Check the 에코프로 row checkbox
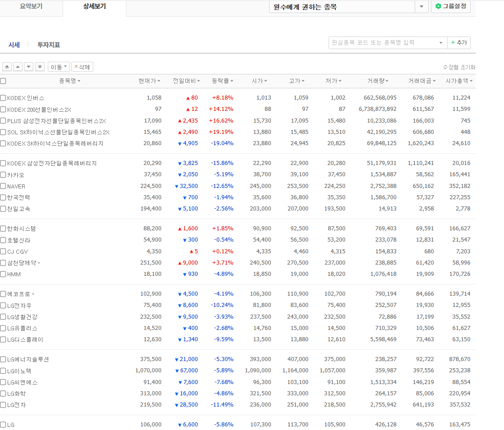The width and height of the screenshot is (504, 430). [x=3, y=294]
